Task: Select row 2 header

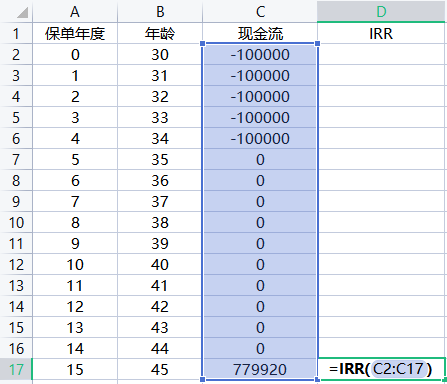Action: pos(16,54)
